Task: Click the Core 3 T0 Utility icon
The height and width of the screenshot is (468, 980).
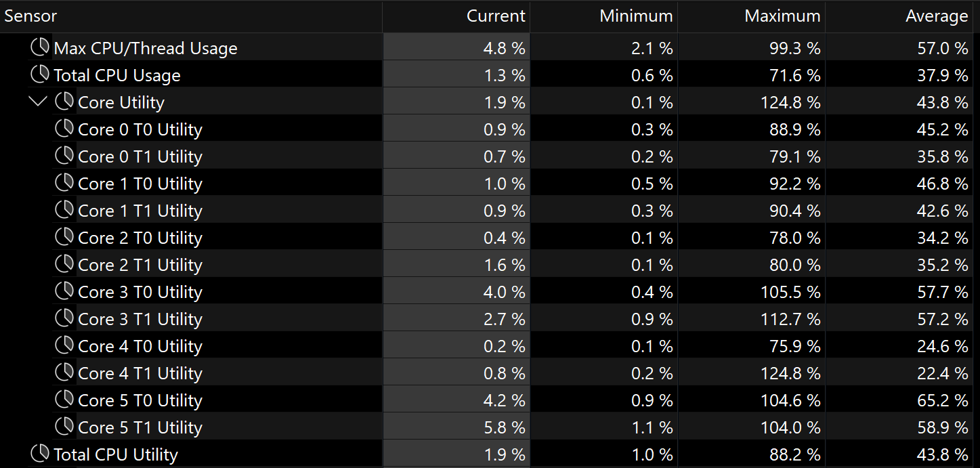Action: click(x=64, y=291)
